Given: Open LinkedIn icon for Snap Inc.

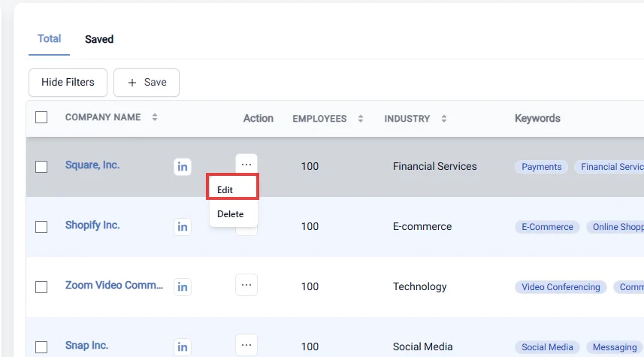Looking at the screenshot, I should 183,347.
